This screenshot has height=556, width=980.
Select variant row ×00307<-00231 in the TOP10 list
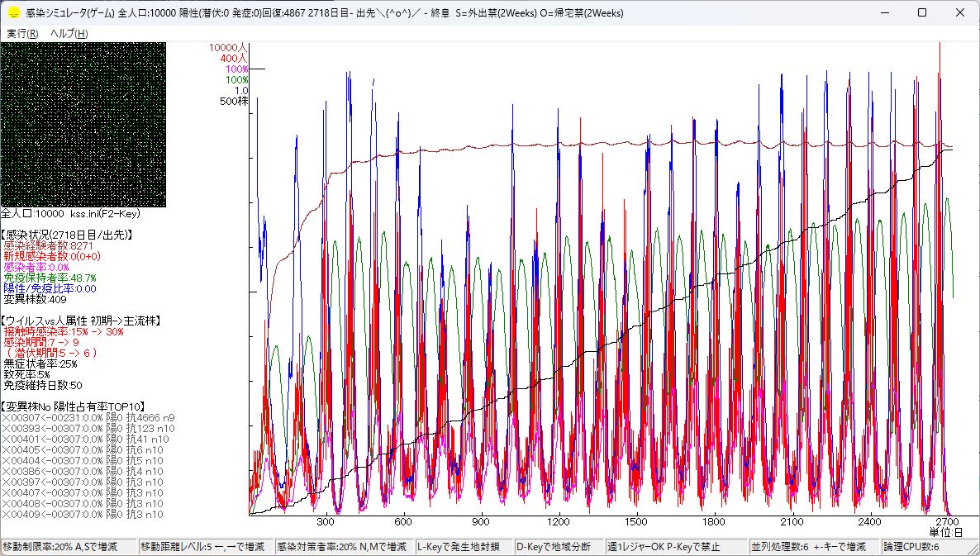tap(88, 417)
